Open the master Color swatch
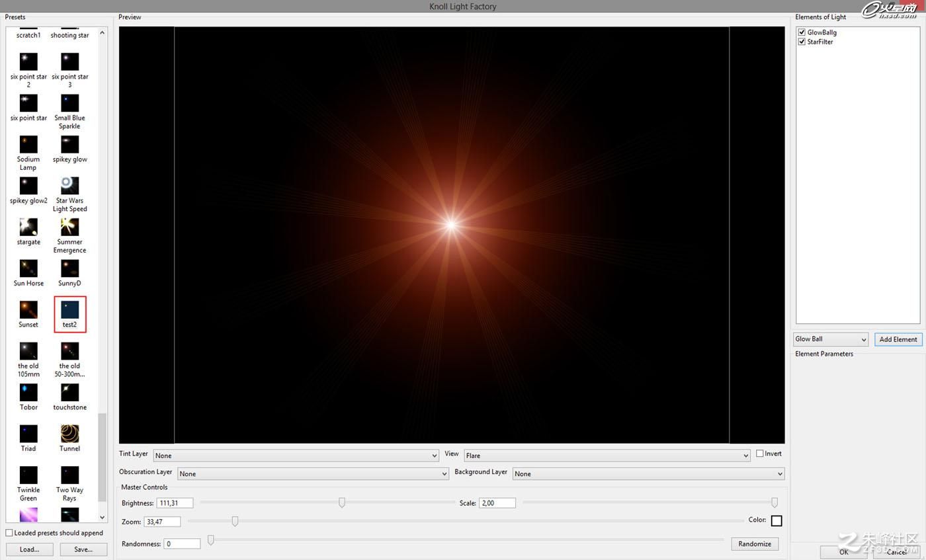 pyautogui.click(x=777, y=521)
